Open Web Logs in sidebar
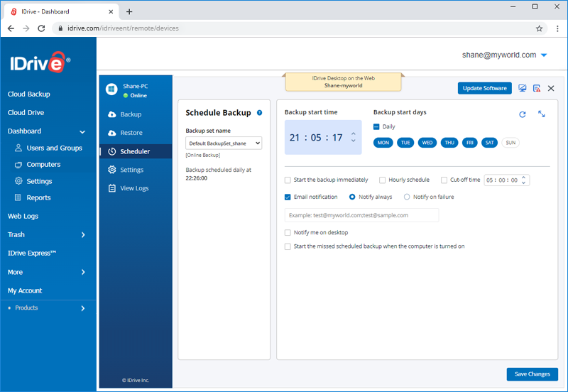This screenshot has height=392, width=568. point(23,217)
